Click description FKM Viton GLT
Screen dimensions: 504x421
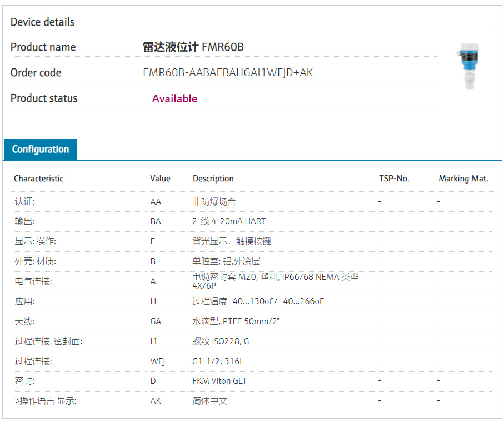(x=219, y=381)
